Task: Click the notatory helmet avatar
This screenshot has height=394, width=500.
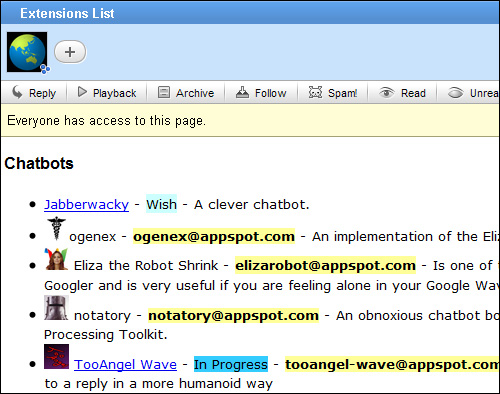Action: pos(56,308)
